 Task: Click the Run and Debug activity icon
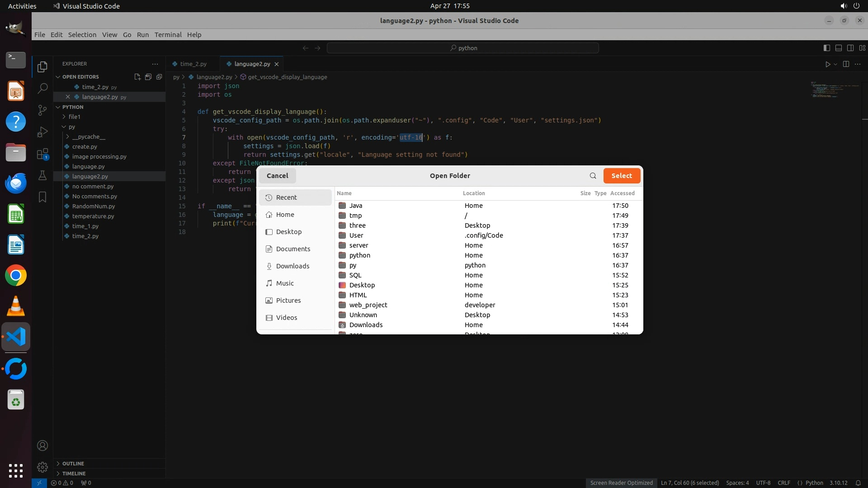point(42,132)
